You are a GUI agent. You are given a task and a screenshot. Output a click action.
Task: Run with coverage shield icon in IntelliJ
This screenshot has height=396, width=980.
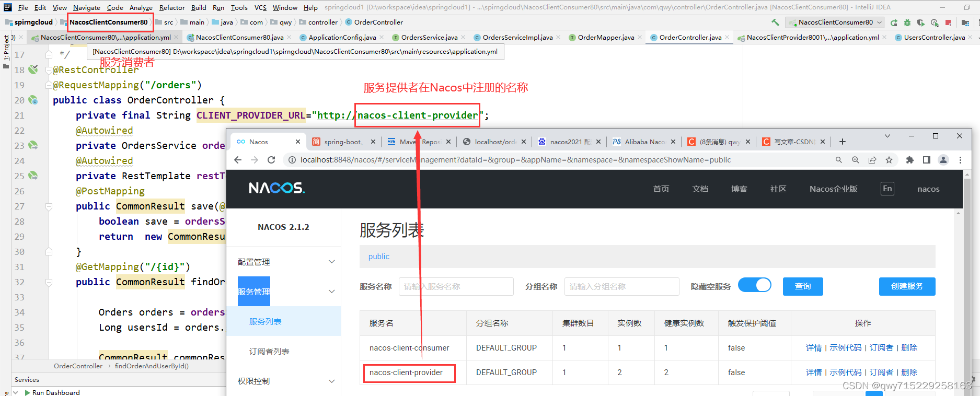pyautogui.click(x=921, y=22)
